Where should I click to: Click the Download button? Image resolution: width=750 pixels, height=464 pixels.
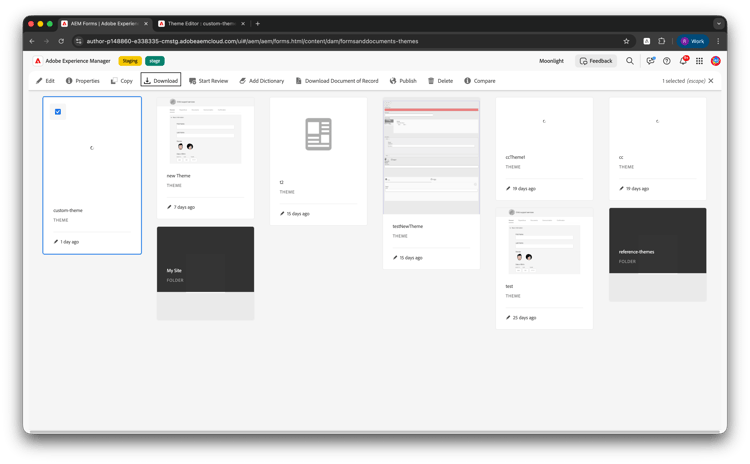pos(161,80)
